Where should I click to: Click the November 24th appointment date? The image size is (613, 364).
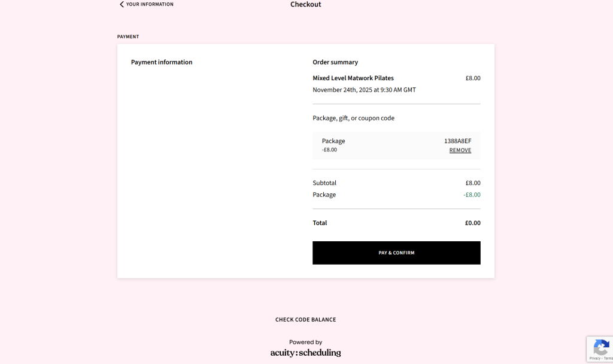(364, 90)
